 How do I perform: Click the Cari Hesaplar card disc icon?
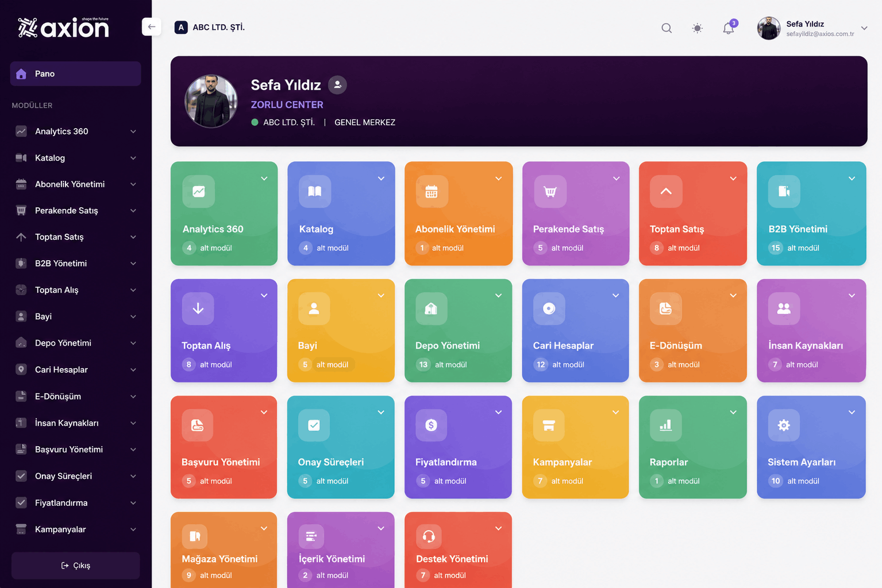[549, 308]
